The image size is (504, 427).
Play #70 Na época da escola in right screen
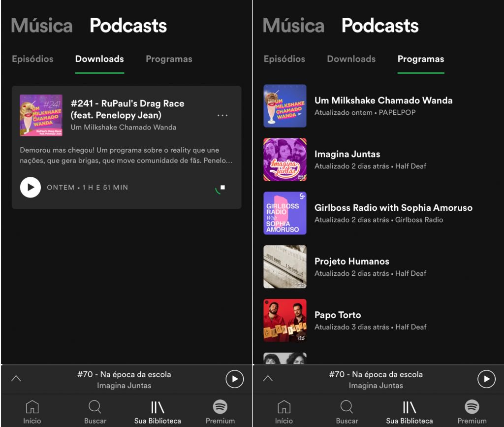pyautogui.click(x=486, y=379)
